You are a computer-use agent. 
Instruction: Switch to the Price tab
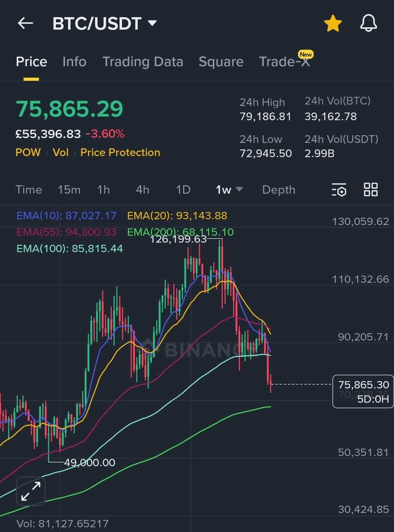[x=31, y=62]
